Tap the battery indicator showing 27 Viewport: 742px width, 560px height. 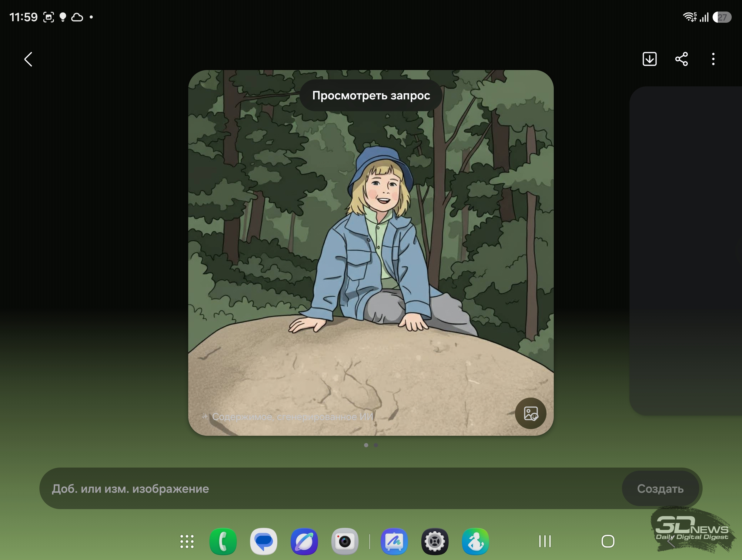722,17
